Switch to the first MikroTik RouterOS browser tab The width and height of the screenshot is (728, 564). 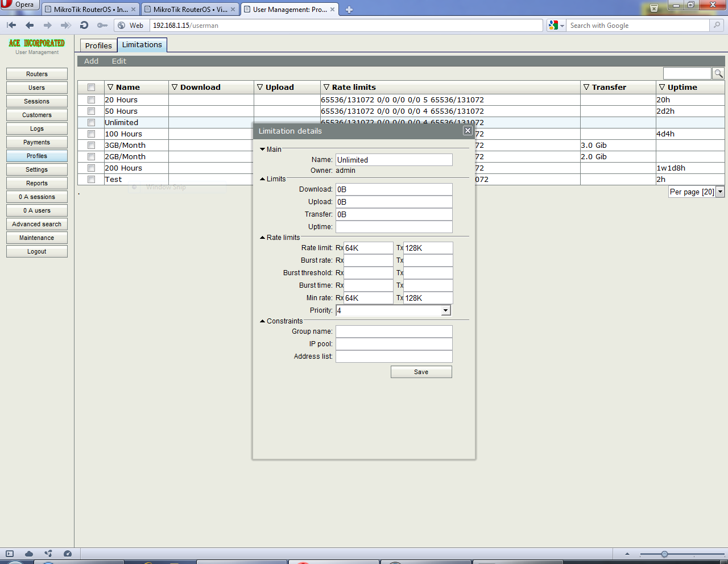[x=91, y=10]
